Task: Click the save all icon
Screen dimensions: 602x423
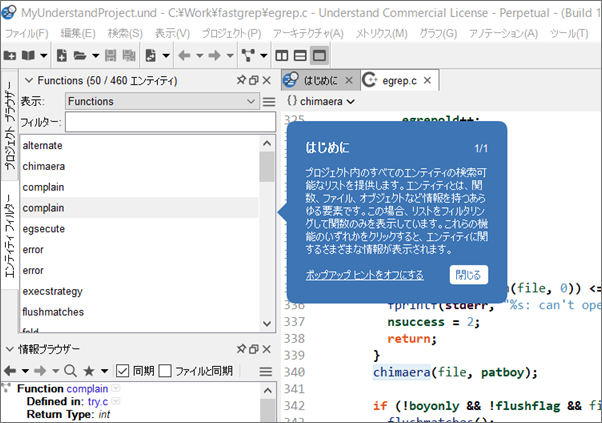Action: tap(129, 56)
